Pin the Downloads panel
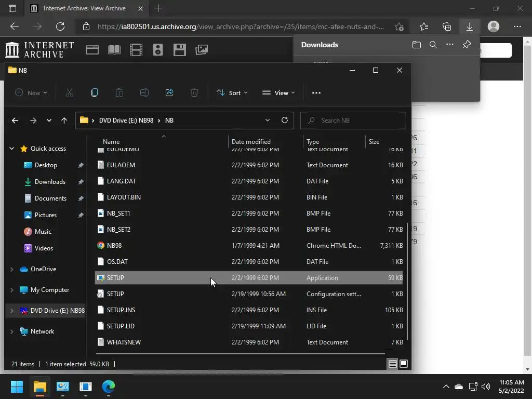The image size is (532, 399). (x=467, y=45)
